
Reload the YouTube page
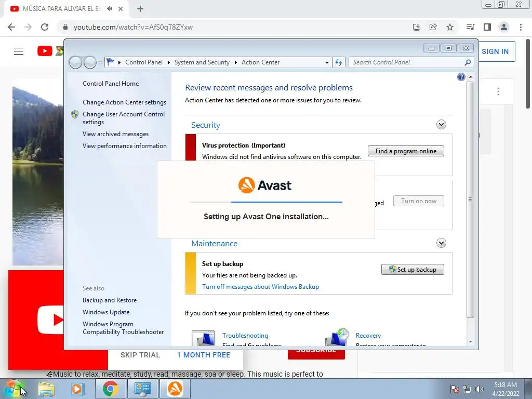coord(45,27)
